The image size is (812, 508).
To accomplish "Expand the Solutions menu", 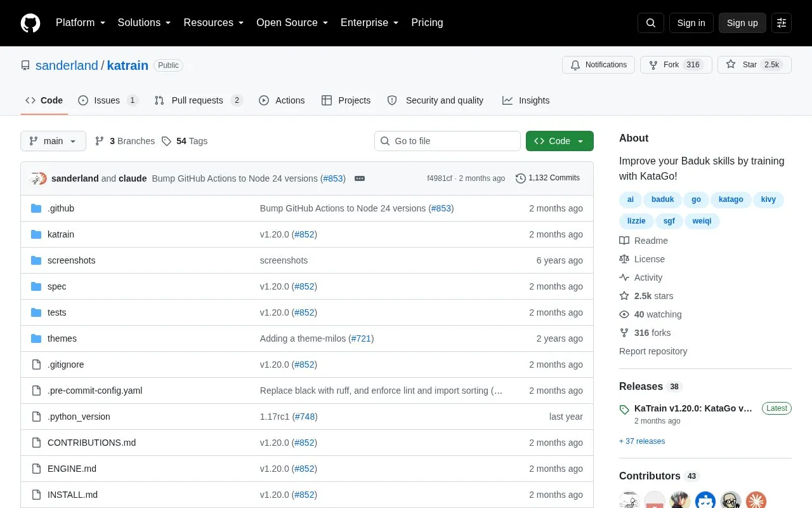I will pyautogui.click(x=145, y=23).
